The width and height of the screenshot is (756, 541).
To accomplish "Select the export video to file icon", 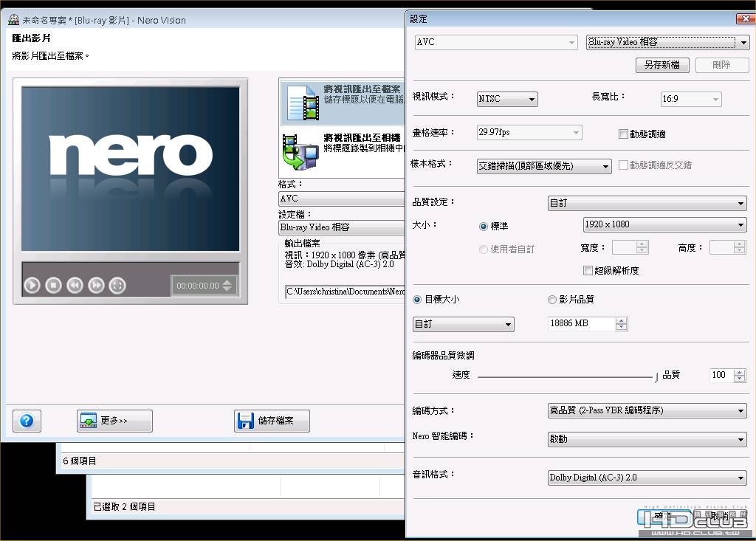I will click(303, 103).
